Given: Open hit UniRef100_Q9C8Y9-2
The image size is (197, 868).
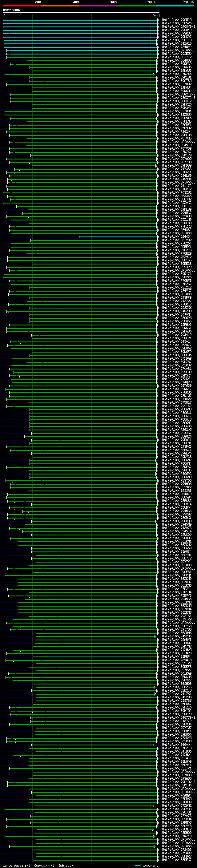Looking at the screenshot, I should point(179,26).
